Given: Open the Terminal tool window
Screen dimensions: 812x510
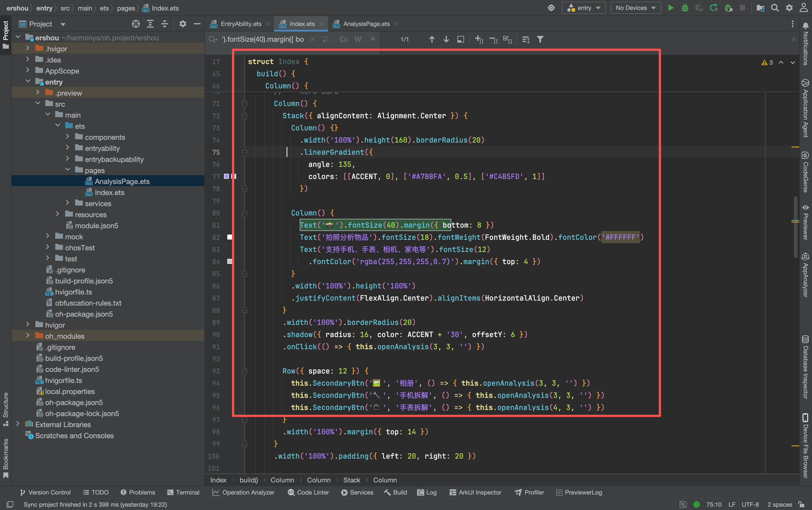Looking at the screenshot, I should (x=183, y=493).
